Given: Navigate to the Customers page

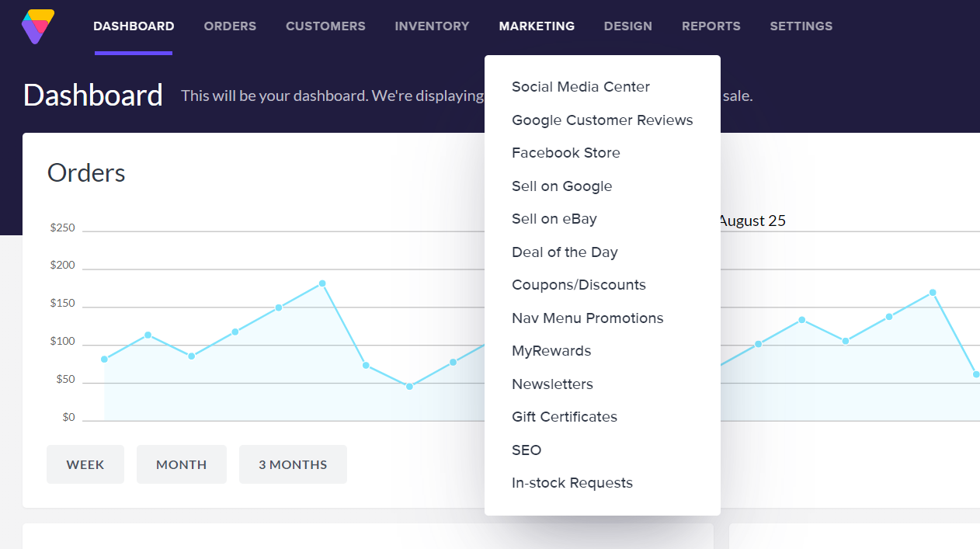Looking at the screenshot, I should click(325, 26).
